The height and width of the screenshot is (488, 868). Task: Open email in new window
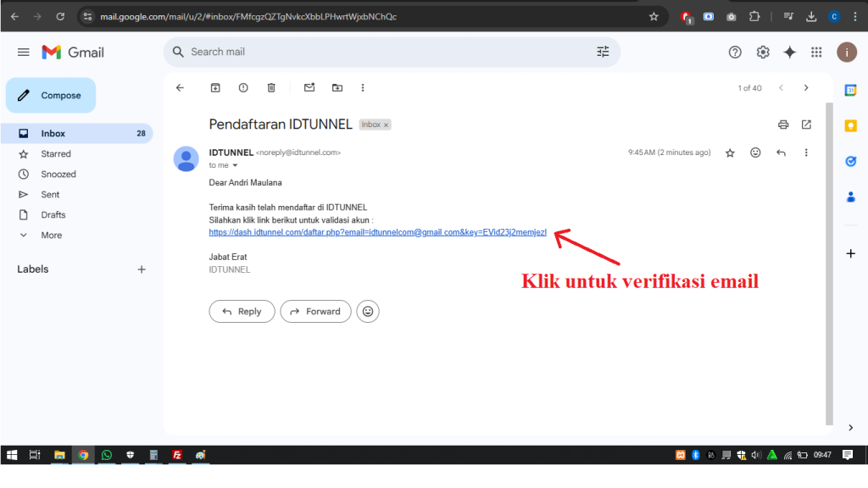pyautogui.click(x=807, y=125)
